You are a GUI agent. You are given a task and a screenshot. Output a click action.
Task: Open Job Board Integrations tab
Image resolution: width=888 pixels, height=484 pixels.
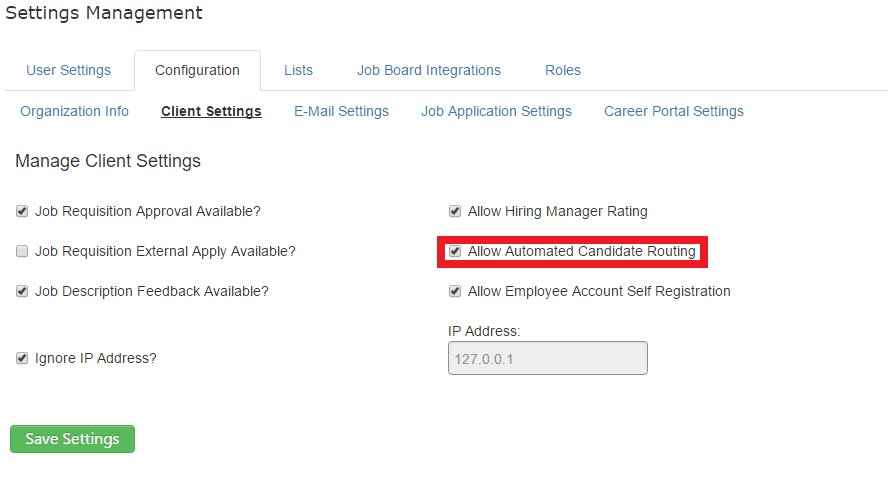click(x=429, y=70)
